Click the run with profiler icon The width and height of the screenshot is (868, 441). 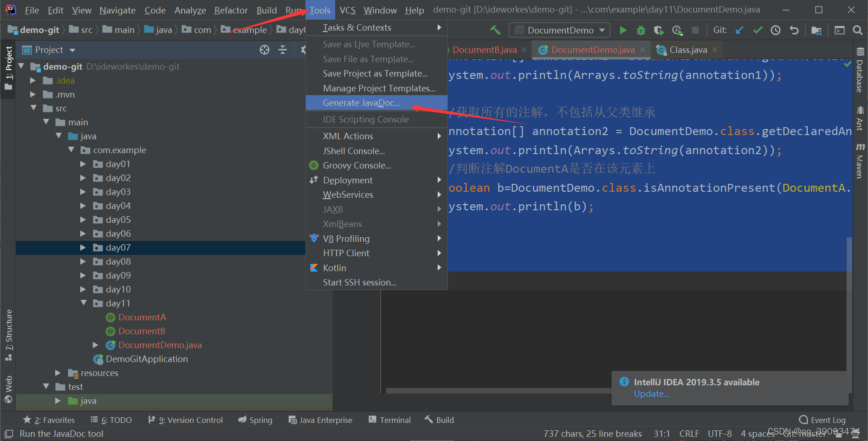(677, 30)
